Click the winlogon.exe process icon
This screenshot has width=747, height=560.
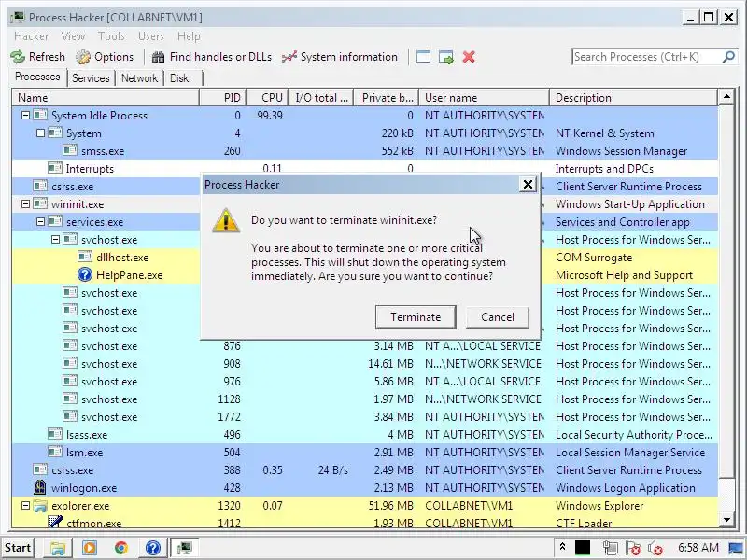coord(40,487)
